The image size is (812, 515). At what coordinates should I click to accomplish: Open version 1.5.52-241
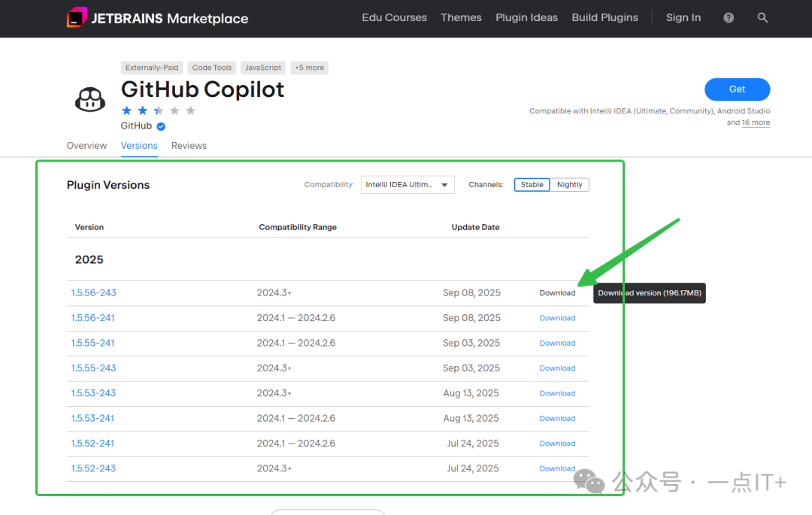(92, 444)
